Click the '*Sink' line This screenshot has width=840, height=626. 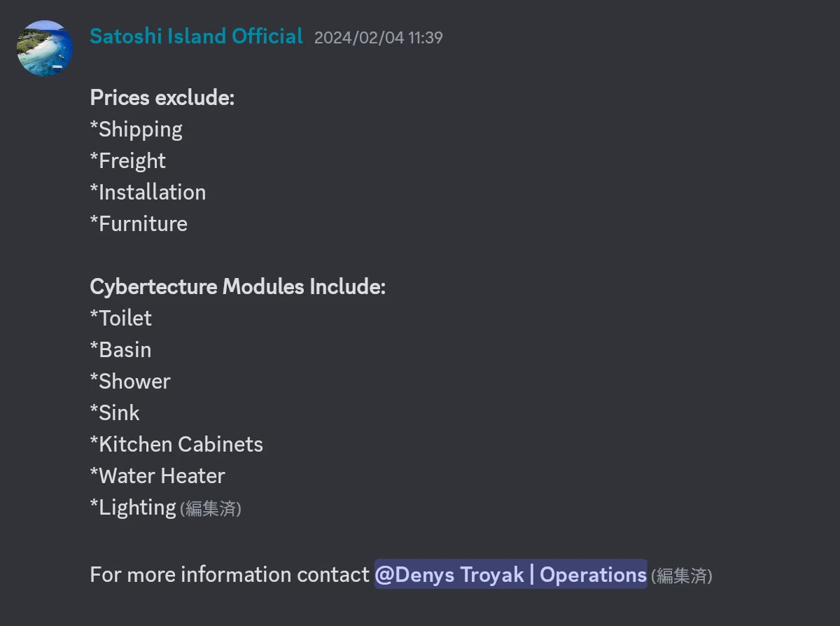[x=115, y=412]
